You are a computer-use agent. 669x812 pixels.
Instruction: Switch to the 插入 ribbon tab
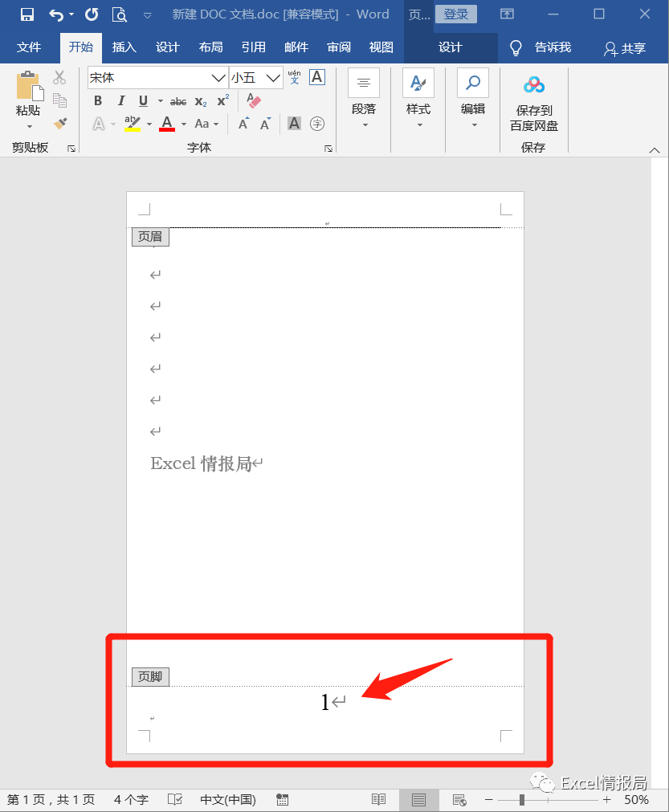124,47
